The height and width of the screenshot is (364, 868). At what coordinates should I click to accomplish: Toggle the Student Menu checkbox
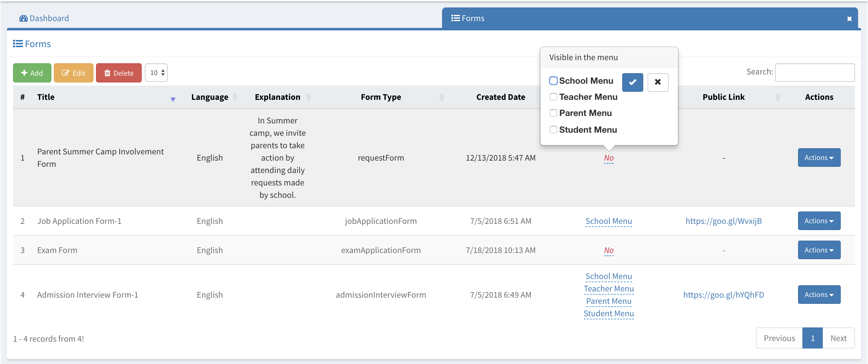[x=553, y=130]
